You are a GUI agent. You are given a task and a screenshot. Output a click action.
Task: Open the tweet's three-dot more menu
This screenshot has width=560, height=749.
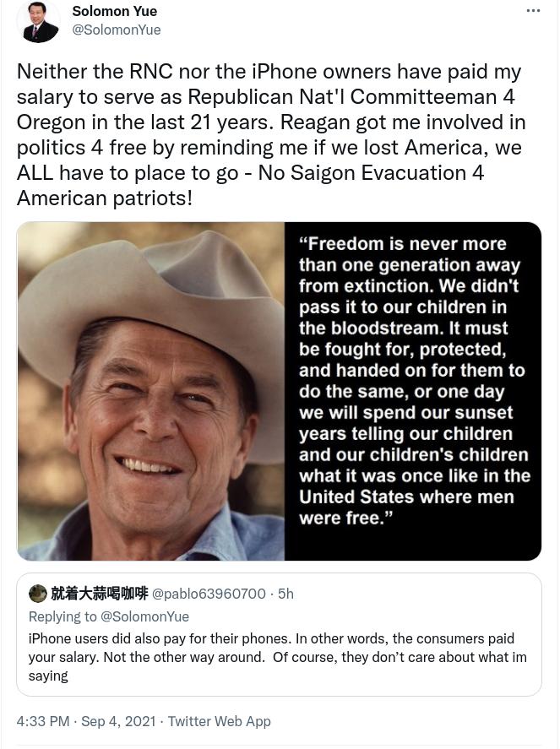tap(533, 10)
